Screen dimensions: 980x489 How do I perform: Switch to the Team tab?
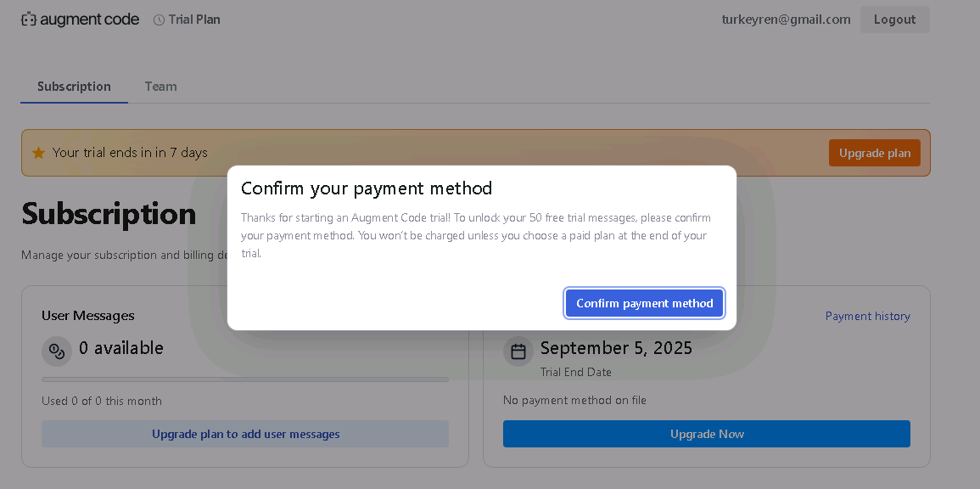(160, 87)
